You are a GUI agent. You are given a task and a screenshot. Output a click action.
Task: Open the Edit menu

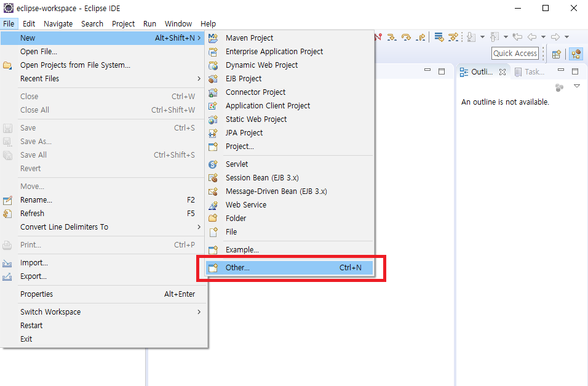coord(29,23)
